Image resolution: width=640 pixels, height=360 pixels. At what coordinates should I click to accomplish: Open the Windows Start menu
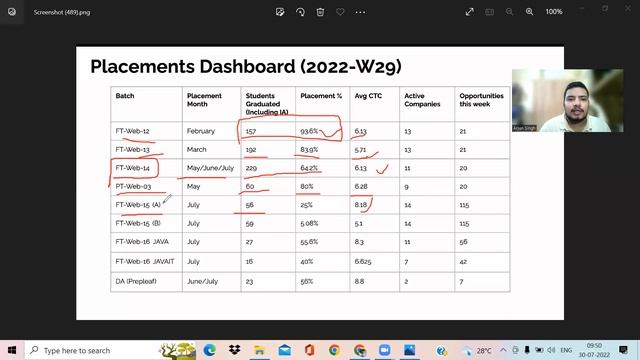click(x=12, y=350)
